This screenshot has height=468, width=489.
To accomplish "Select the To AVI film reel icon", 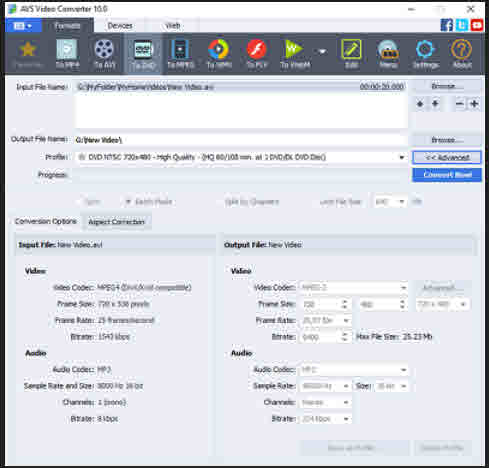I will click(104, 54).
